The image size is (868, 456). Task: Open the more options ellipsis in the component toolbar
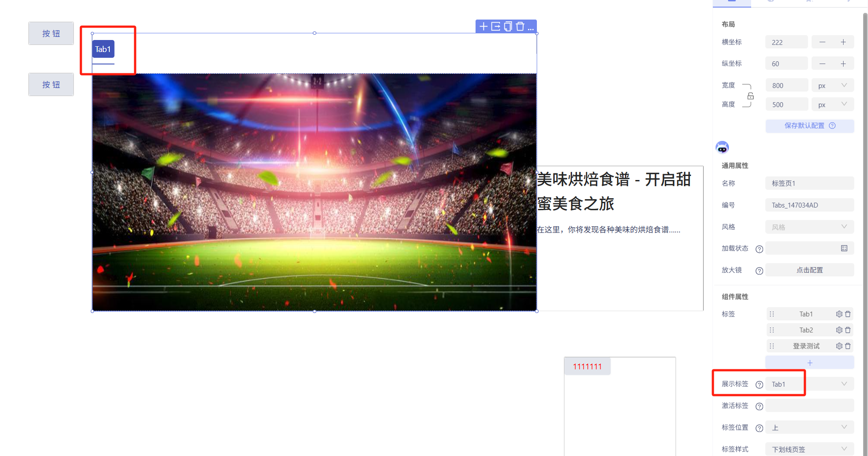point(531,29)
